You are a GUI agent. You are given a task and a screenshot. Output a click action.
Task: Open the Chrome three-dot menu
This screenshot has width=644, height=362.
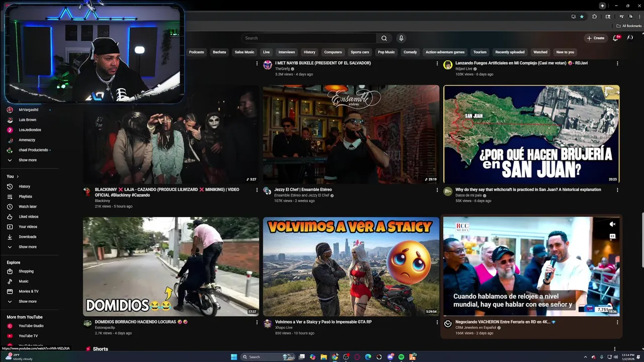(x=640, y=17)
